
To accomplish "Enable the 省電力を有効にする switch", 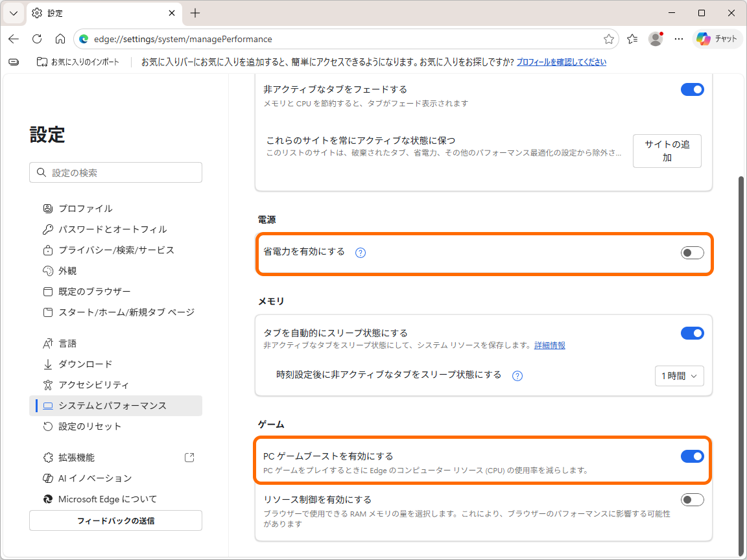I will 692,253.
